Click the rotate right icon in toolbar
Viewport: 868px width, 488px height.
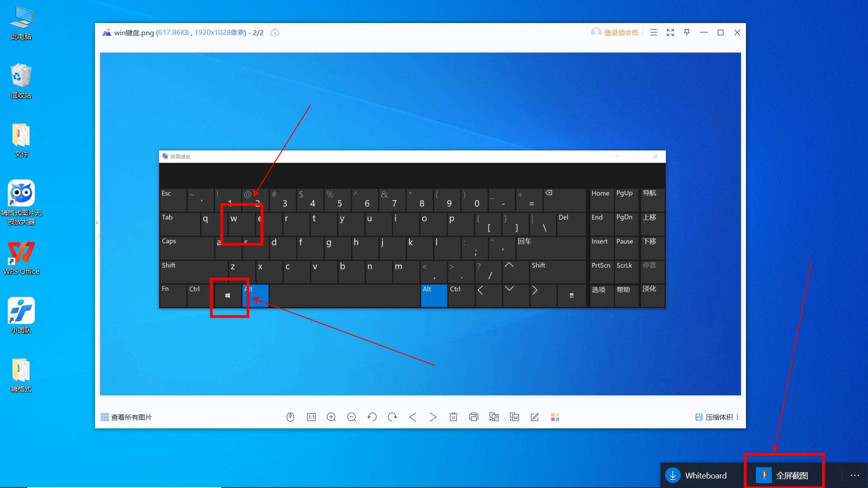(392, 417)
